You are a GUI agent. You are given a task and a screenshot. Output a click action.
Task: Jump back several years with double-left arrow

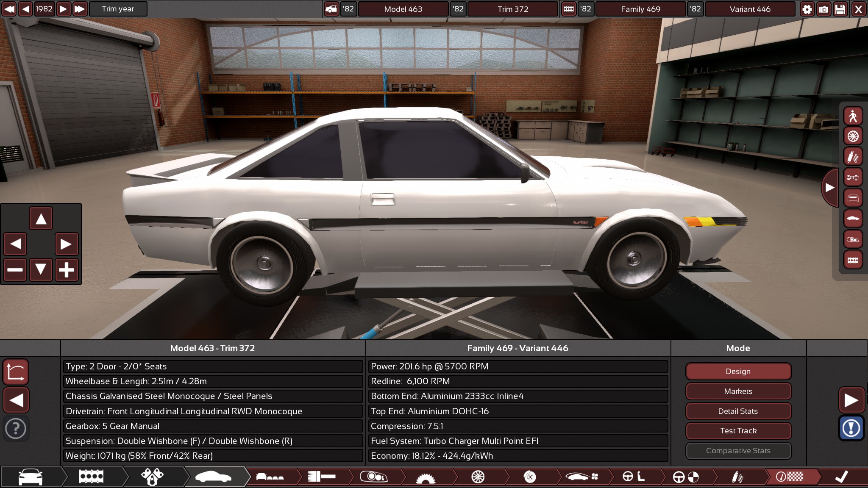pos(8,9)
